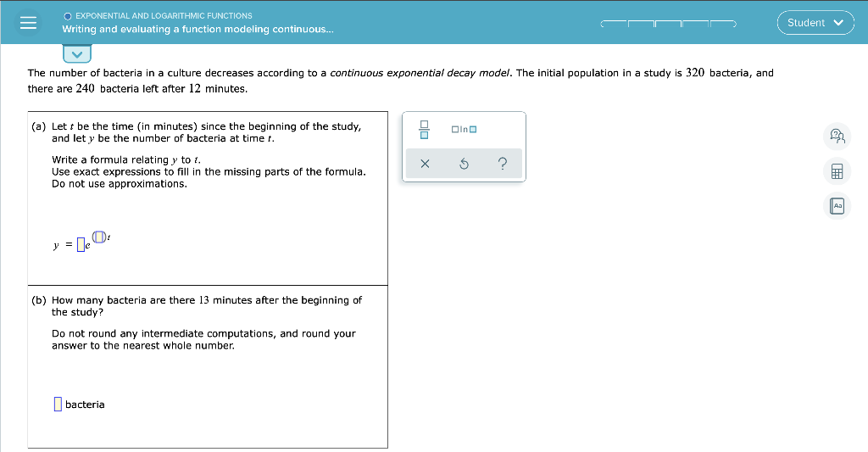Open the hamburger navigation menu
Viewport: 868px width, 452px height.
28,23
